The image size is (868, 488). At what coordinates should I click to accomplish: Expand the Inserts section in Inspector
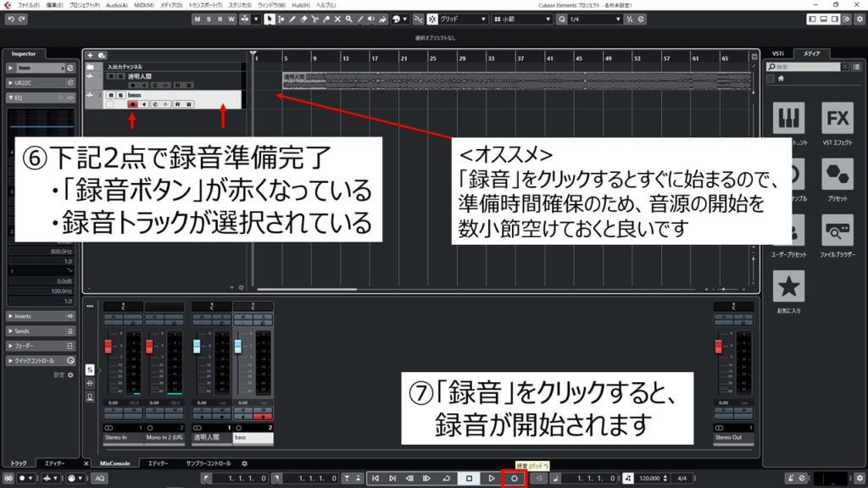click(x=41, y=317)
